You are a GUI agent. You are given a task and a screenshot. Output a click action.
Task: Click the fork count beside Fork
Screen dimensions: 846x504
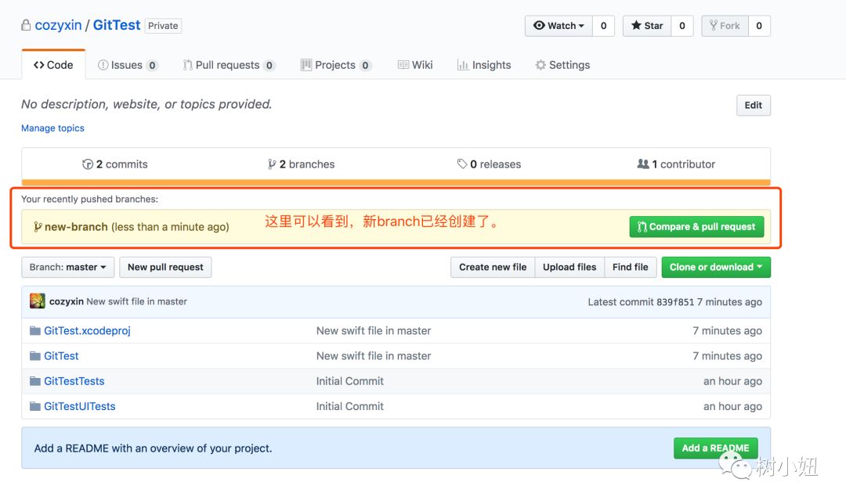click(x=759, y=25)
